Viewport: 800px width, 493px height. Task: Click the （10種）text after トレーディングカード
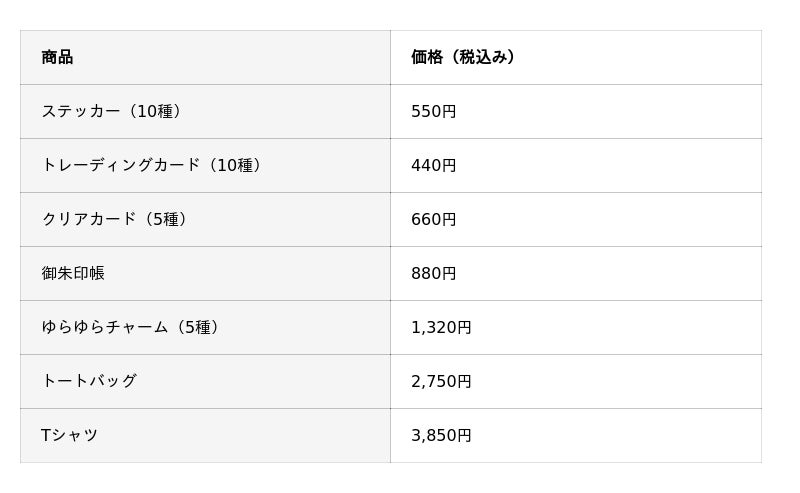(x=235, y=165)
